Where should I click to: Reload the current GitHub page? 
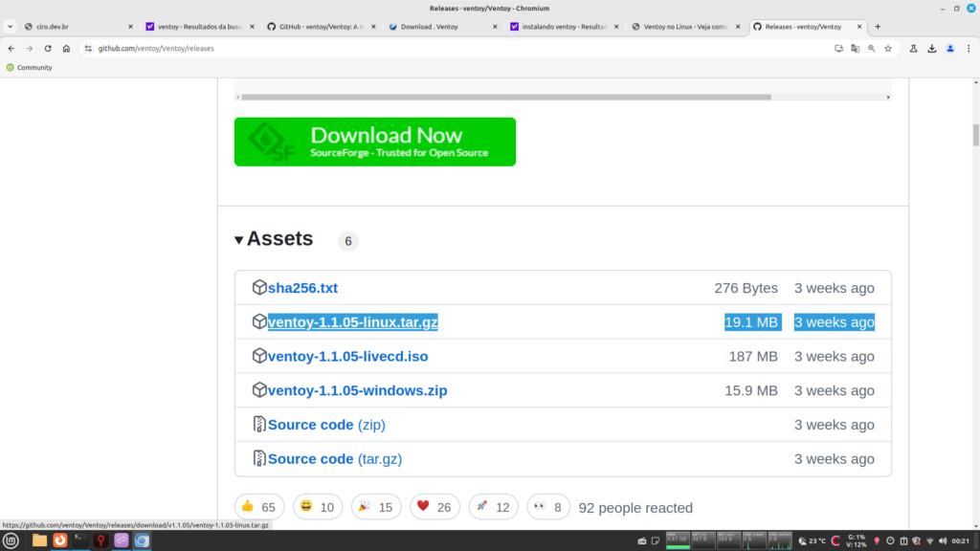tap(48, 48)
